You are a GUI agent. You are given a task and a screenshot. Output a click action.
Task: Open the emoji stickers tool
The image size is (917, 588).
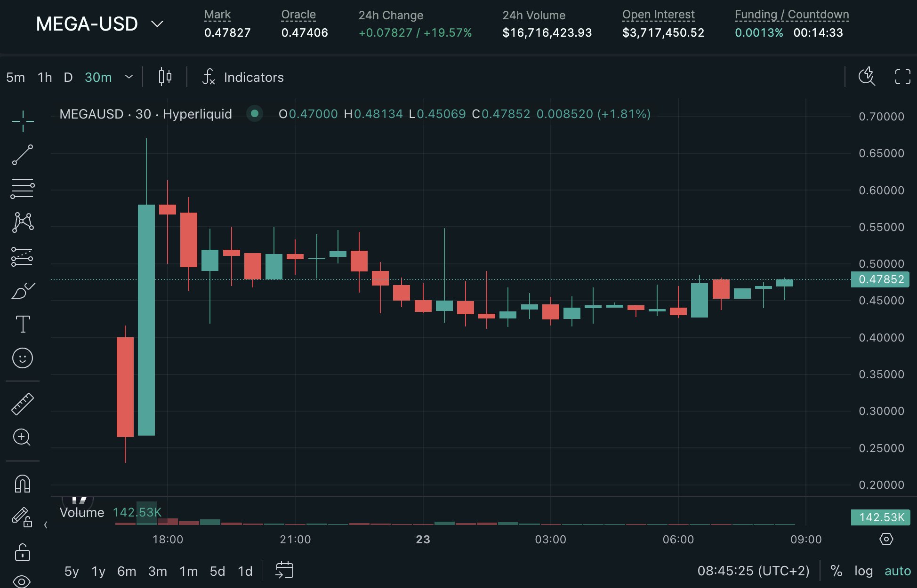pos(22,358)
